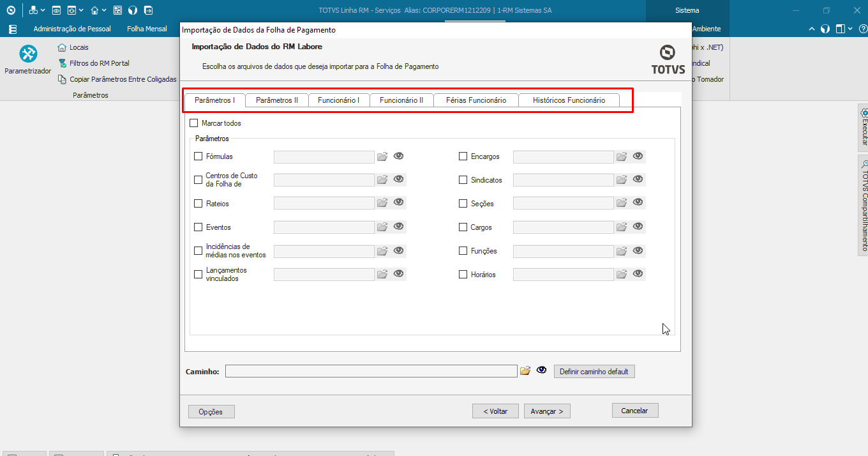
Task: Click the eye icon next to the Caminho field
Action: [542, 370]
